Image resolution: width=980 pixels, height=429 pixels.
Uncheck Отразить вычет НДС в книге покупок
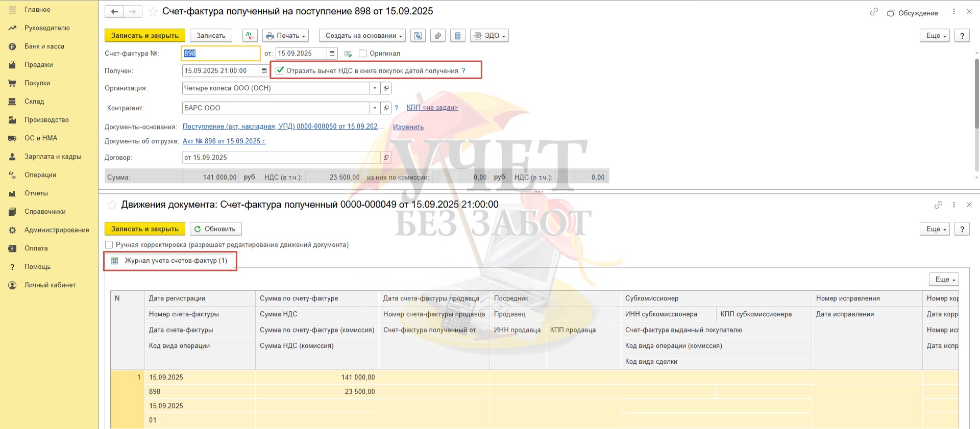[280, 71]
